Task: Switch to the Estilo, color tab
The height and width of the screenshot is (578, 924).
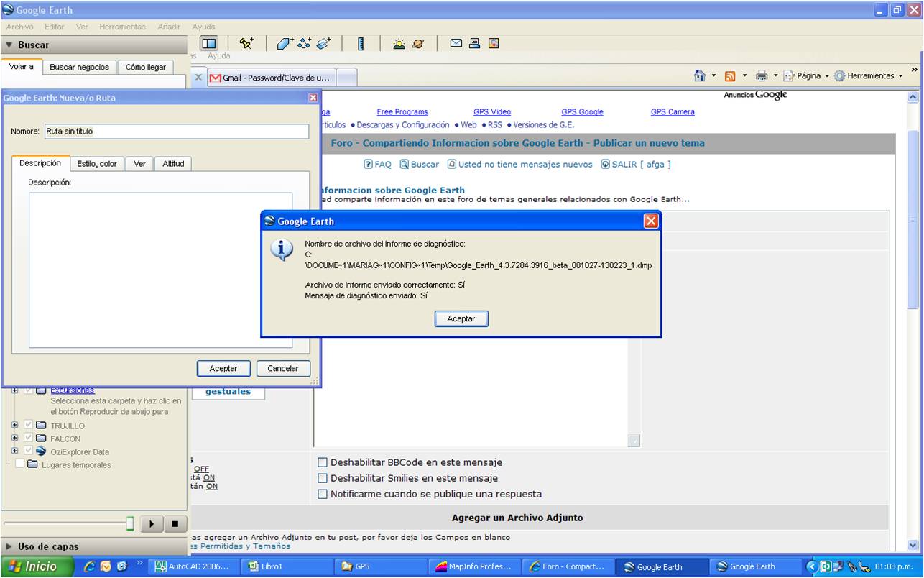Action: (x=97, y=164)
